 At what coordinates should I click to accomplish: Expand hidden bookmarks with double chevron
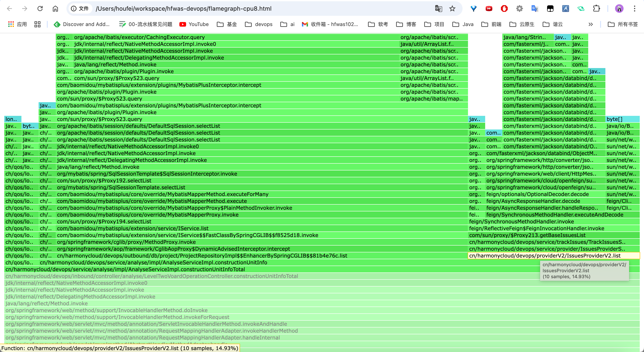coord(591,24)
